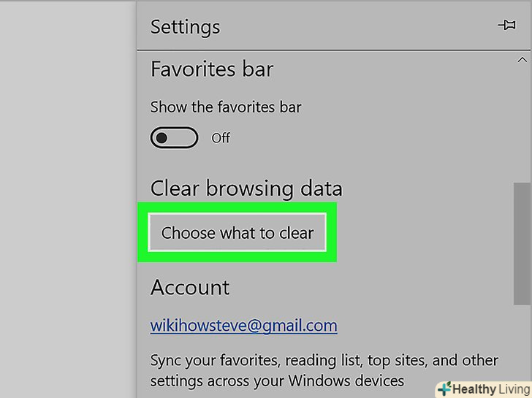
Task: Click the Healthy Living cross logo
Action: (x=444, y=388)
